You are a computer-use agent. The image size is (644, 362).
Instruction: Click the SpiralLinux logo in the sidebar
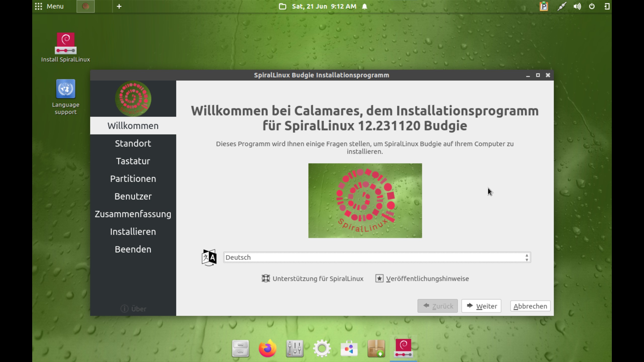pyautogui.click(x=133, y=99)
